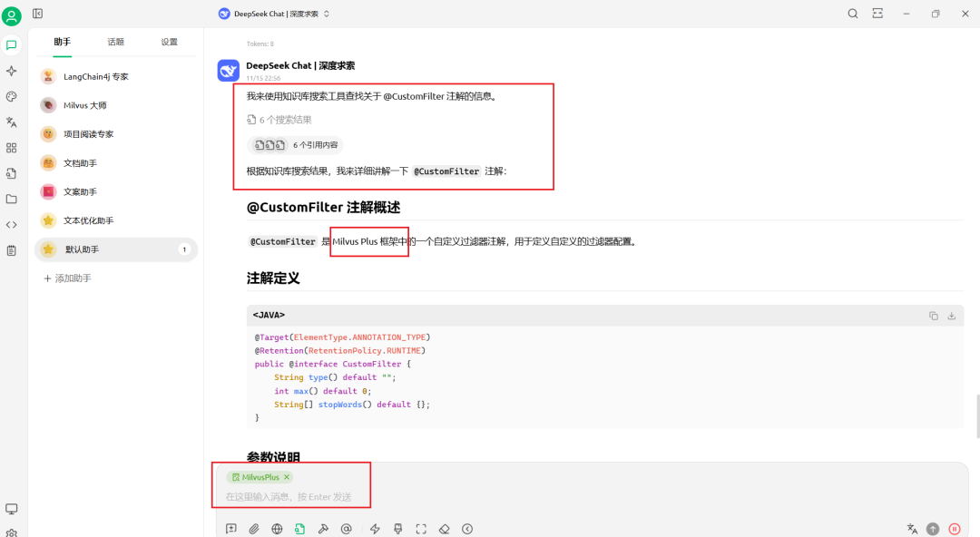Click the monitor display icon in left rail
The height and width of the screenshot is (537, 980).
click(11, 509)
